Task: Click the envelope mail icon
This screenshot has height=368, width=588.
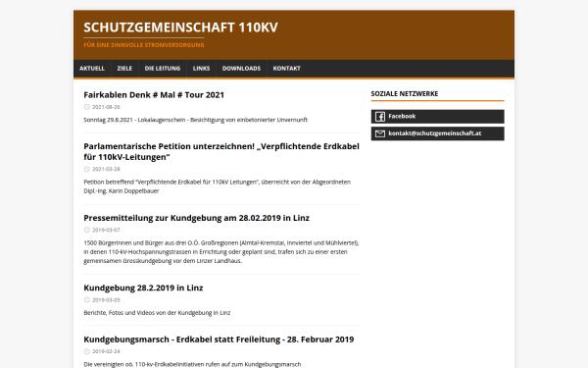Action: pos(380,133)
